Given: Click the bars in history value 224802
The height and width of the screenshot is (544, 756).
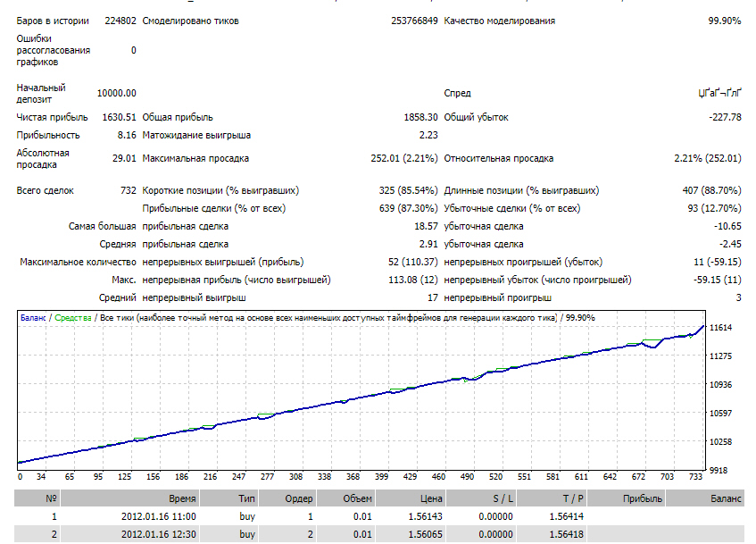Looking at the screenshot, I should click(120, 21).
